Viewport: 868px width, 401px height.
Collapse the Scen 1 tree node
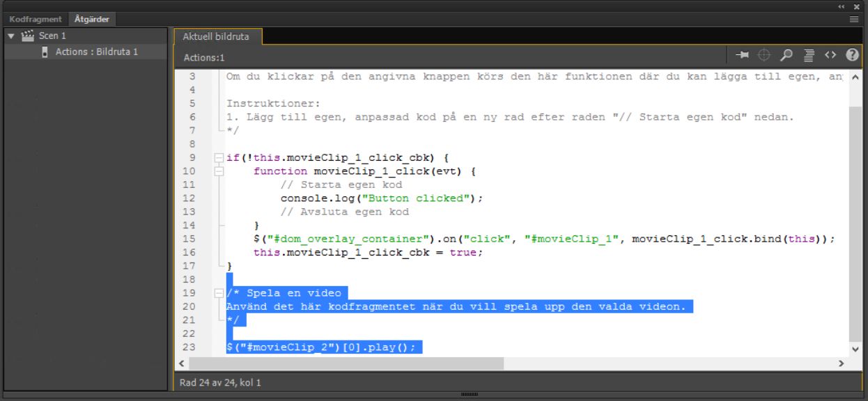[10, 36]
